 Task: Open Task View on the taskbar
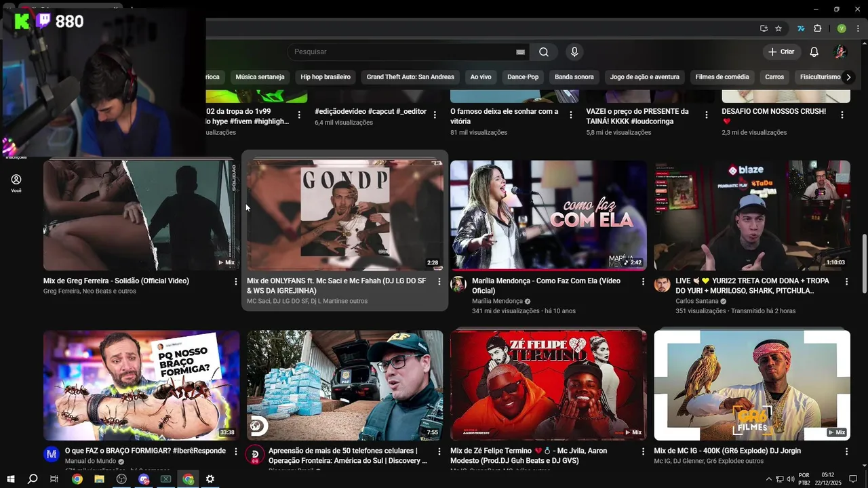[54, 479]
